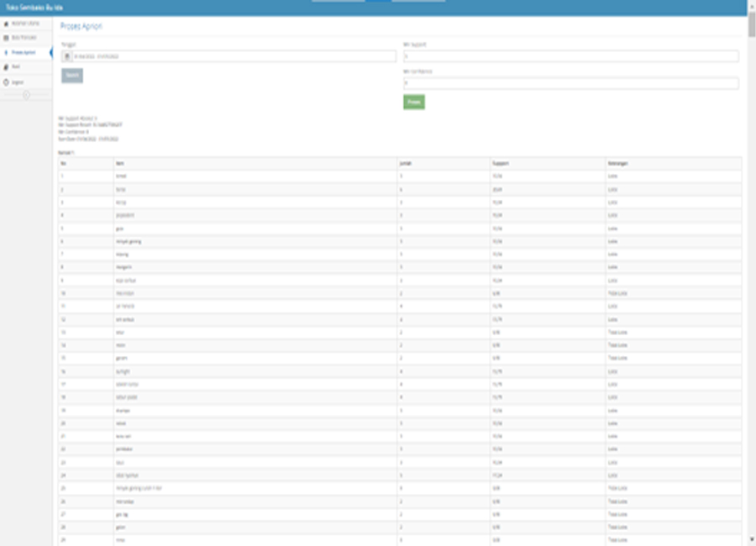
Task: Open the Data Transaksi menu item
Action: [25, 38]
